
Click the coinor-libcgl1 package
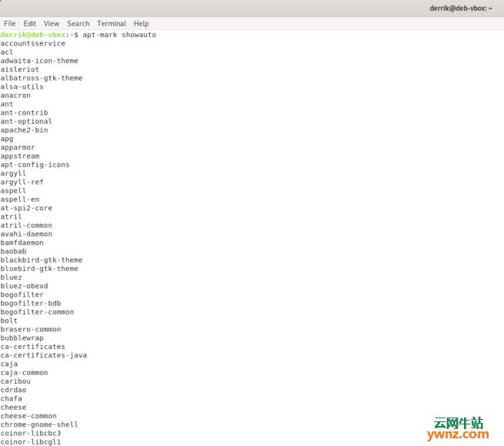(31, 442)
